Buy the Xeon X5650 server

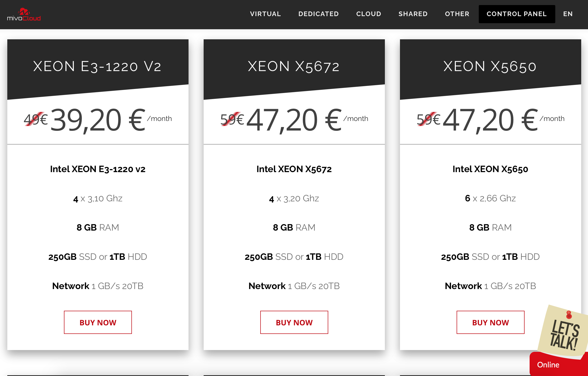tap(490, 322)
